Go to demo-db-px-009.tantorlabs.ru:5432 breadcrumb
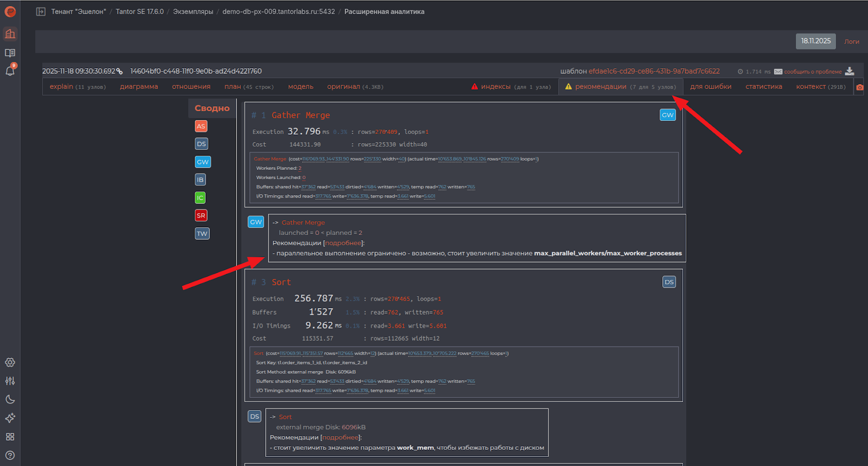The height and width of the screenshot is (466, 868). (x=279, y=11)
